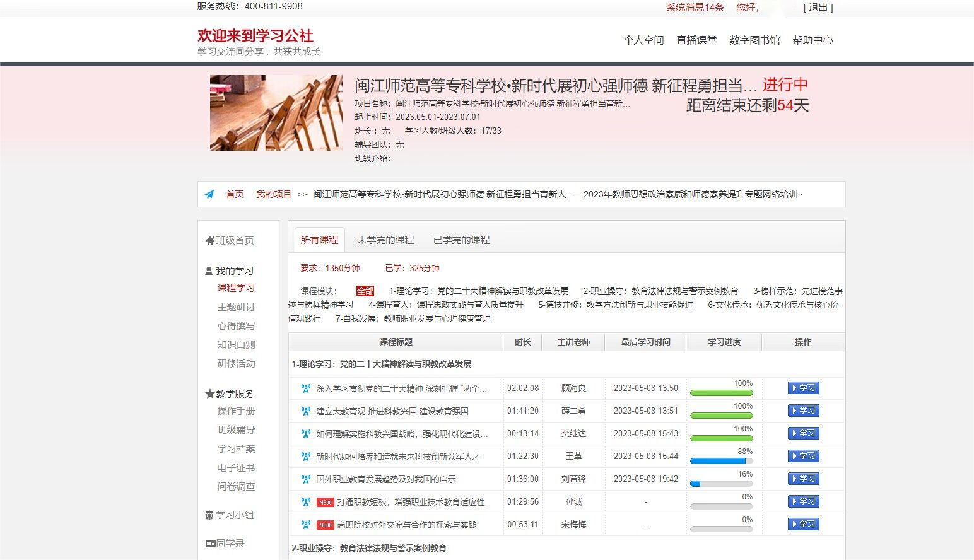974x560 pixels.
Task: Click the group icon next to 学习小组
Action: (x=209, y=515)
